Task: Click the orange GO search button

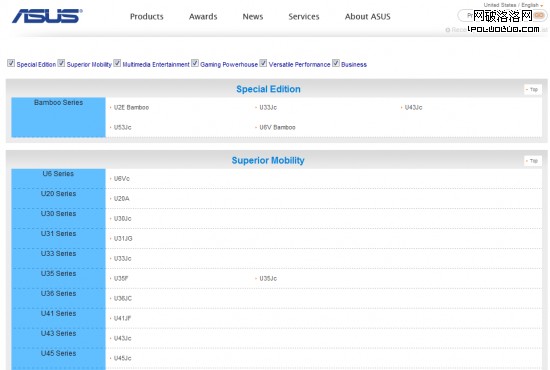Action: 539,15
